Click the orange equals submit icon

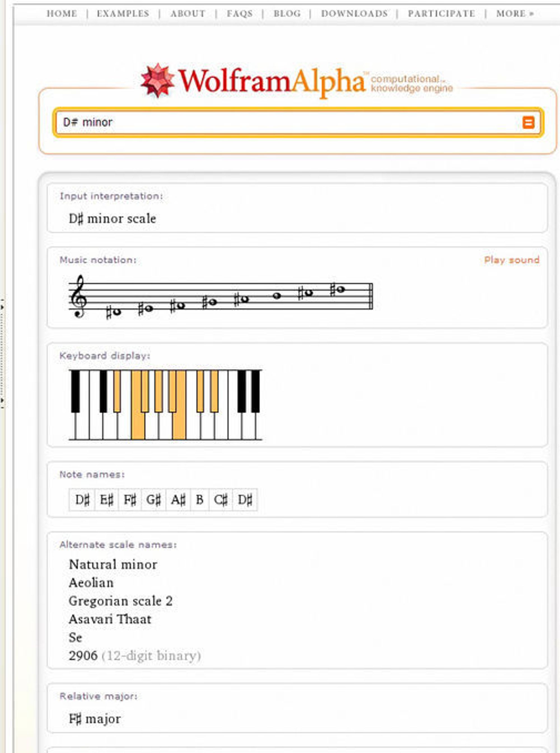click(528, 122)
